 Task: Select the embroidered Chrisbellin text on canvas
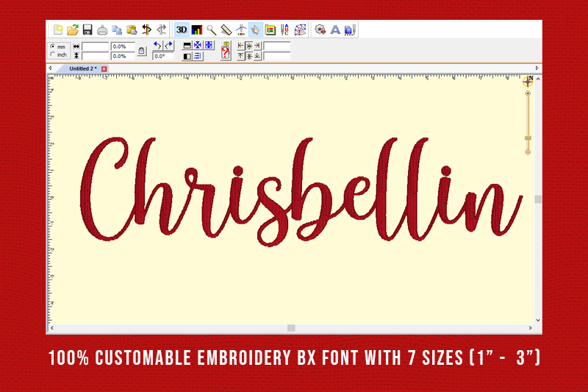pyautogui.click(x=301, y=191)
